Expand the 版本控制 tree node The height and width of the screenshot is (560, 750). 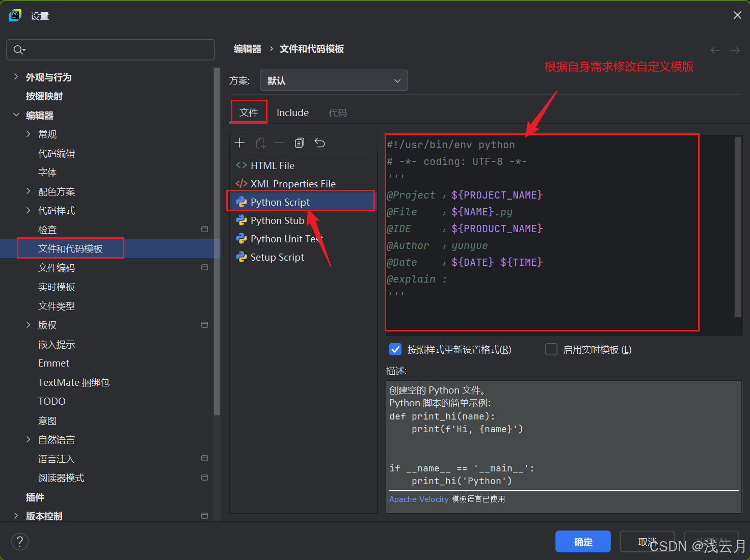(x=16, y=516)
